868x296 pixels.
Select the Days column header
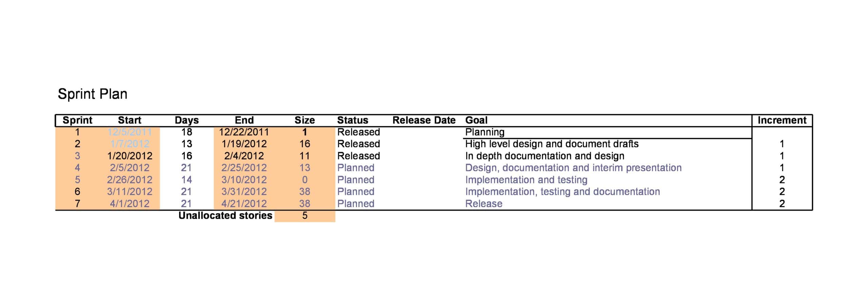[x=186, y=120]
